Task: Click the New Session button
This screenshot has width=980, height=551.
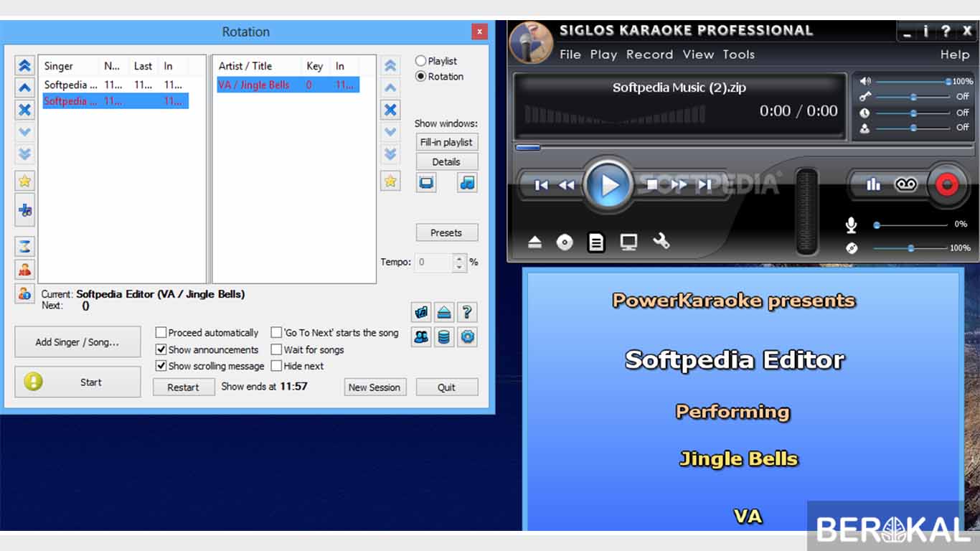Action: 374,387
